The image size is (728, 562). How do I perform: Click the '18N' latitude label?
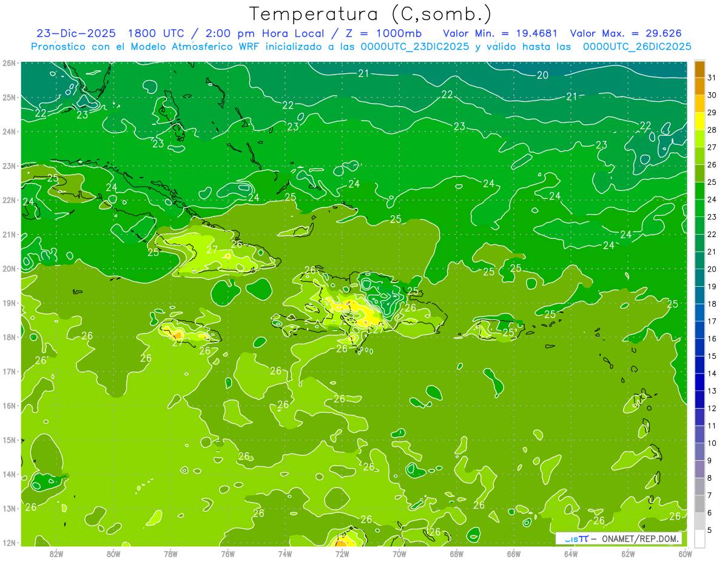[x=9, y=337]
